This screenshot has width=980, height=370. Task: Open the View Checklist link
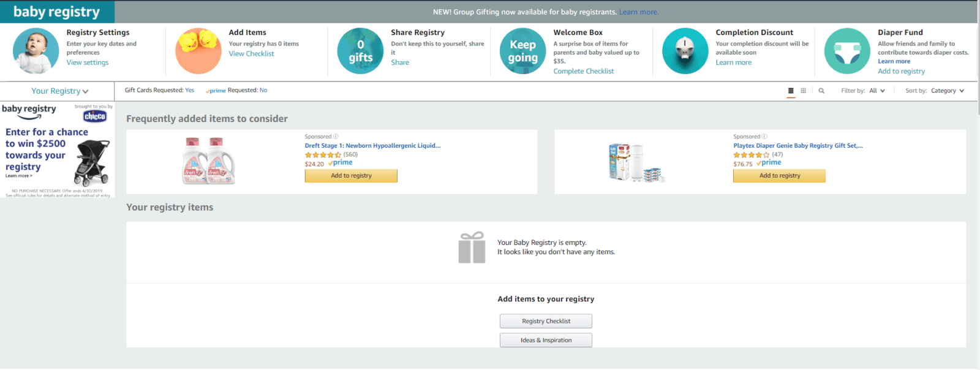click(x=251, y=54)
